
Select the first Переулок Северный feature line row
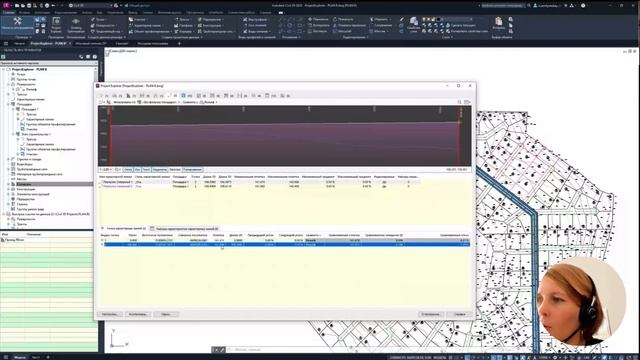coord(259,182)
